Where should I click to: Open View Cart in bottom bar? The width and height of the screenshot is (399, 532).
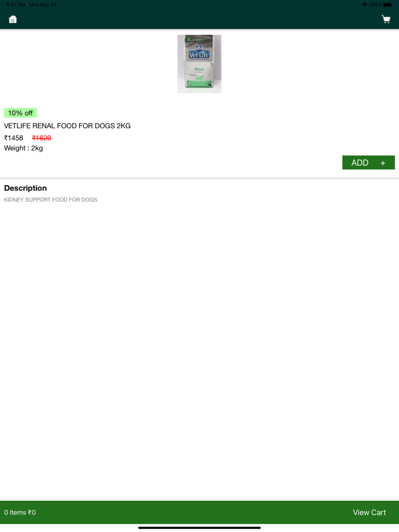(x=369, y=512)
